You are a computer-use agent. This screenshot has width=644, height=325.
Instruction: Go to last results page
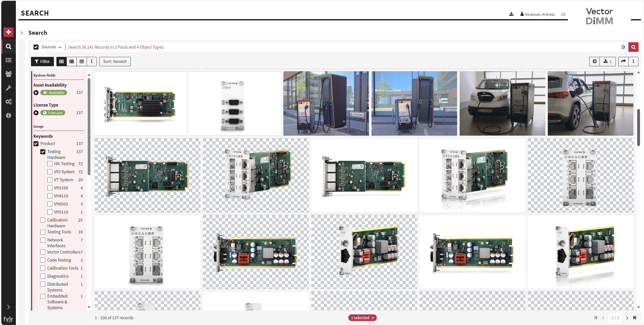point(635,318)
